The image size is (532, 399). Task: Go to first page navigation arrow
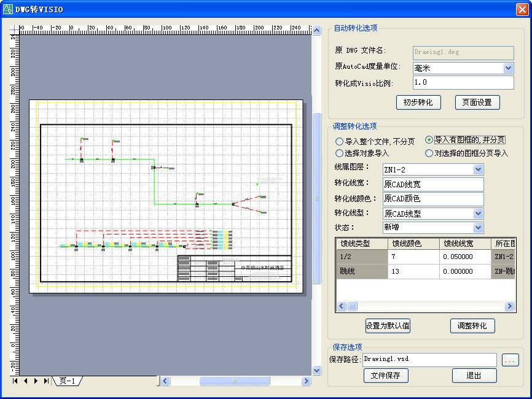click(x=15, y=381)
